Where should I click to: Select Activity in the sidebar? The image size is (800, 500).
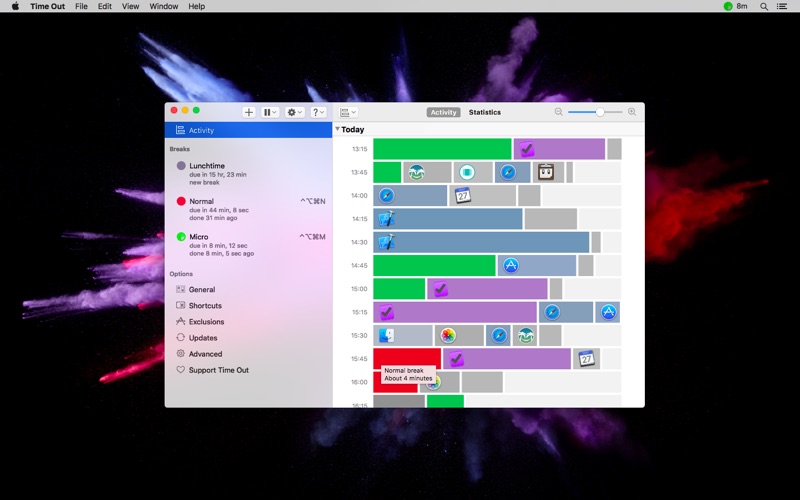pyautogui.click(x=248, y=130)
